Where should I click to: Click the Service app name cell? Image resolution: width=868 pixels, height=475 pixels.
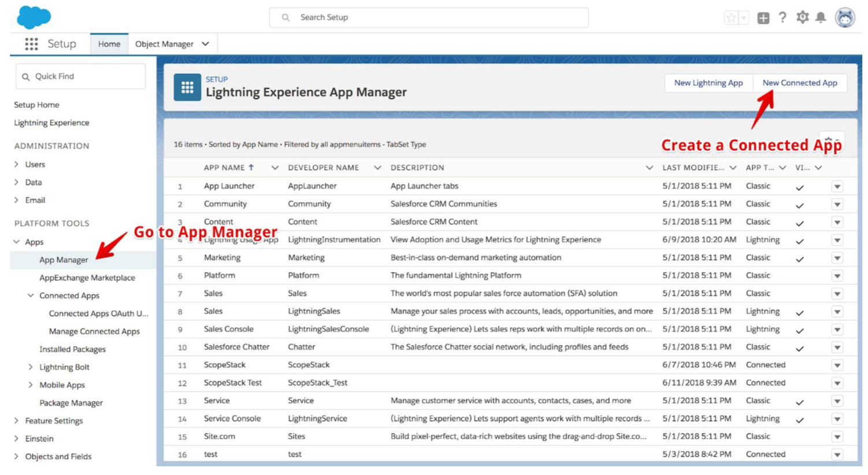click(217, 400)
